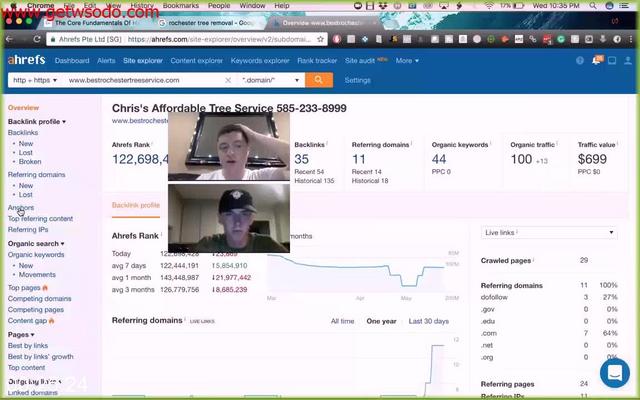Screen dimensions: 640x400
Task: Select Last 30 days chart range
Action: click(x=429, y=321)
